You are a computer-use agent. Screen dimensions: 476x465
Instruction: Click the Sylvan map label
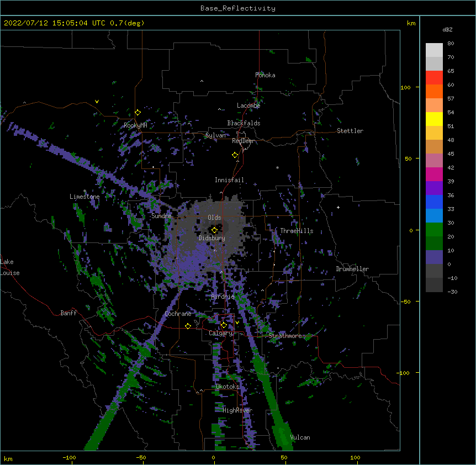(215, 135)
